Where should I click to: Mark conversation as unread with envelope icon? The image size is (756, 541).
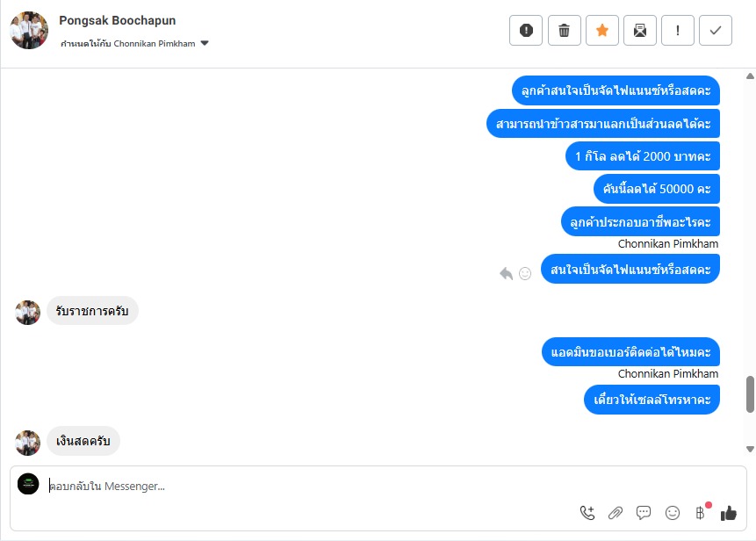coord(640,31)
